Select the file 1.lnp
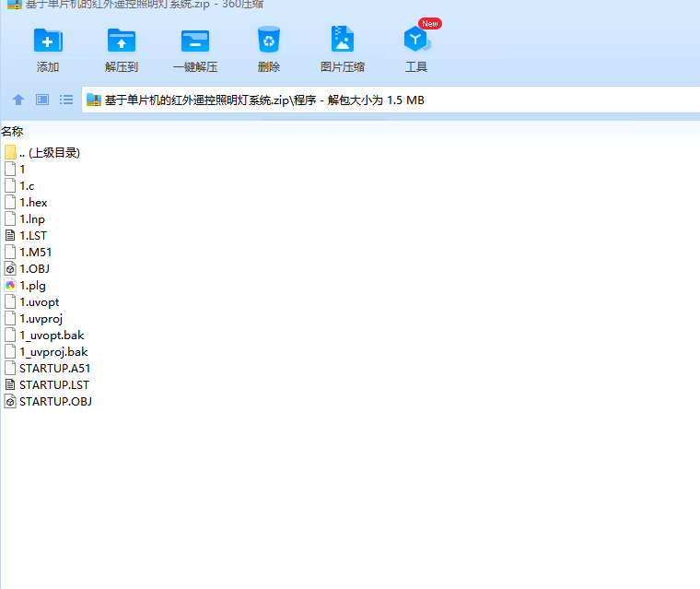The width and height of the screenshot is (700, 589). 25,219
